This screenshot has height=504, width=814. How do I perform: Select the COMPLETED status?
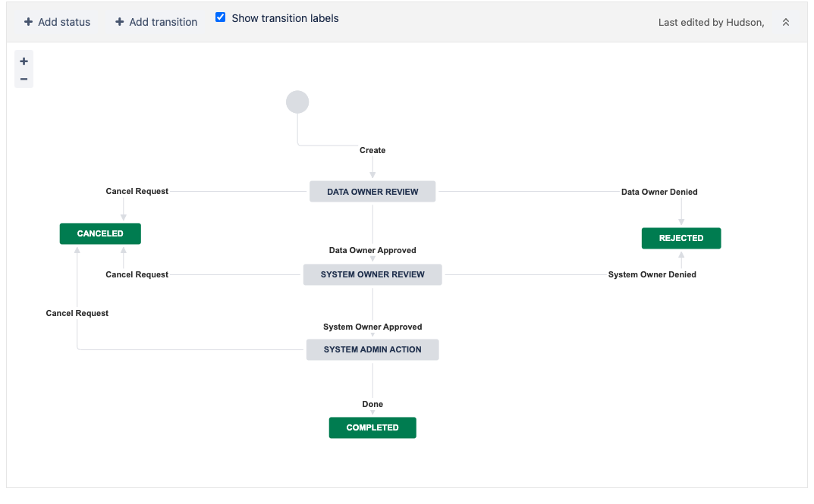[x=372, y=427]
